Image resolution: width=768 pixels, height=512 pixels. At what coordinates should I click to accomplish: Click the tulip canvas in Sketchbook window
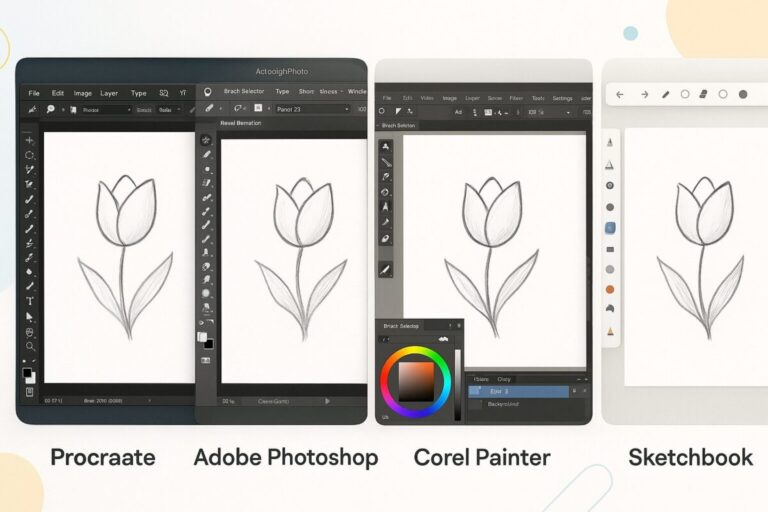[696, 257]
